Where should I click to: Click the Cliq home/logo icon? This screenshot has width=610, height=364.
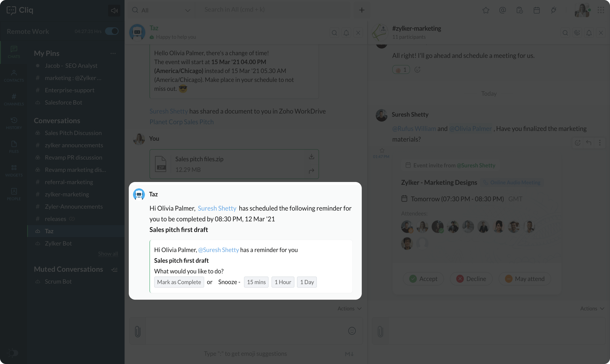coord(11,10)
